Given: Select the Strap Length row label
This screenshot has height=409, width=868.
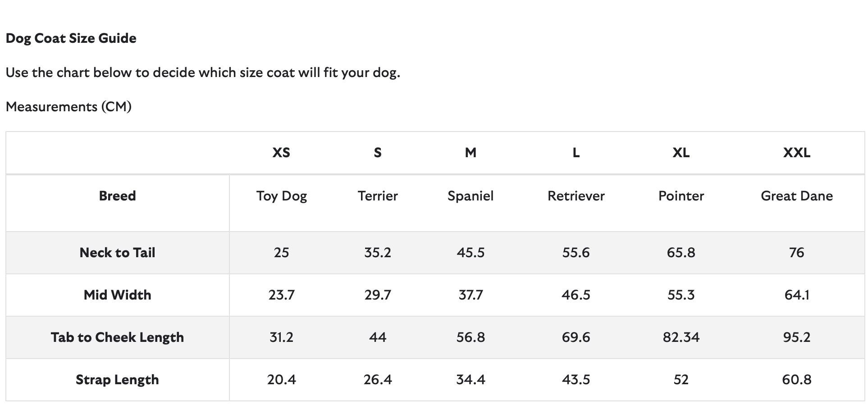Looking at the screenshot, I should coord(117,380).
